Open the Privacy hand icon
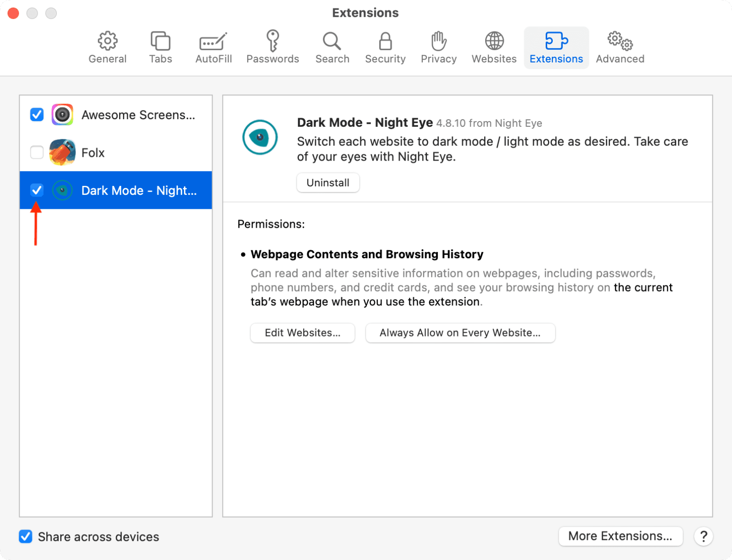The width and height of the screenshot is (732, 560). tap(438, 41)
